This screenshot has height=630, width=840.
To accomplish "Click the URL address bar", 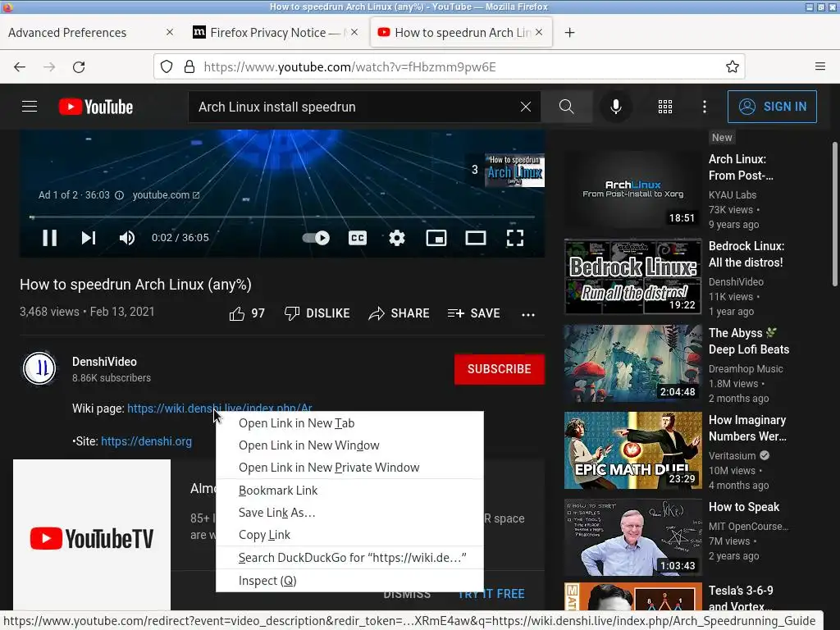I will [x=449, y=67].
